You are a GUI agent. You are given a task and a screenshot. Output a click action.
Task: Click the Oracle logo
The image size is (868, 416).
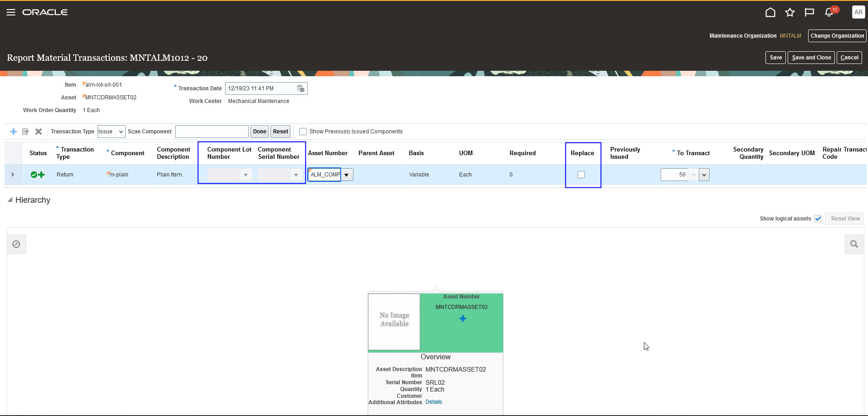45,12
